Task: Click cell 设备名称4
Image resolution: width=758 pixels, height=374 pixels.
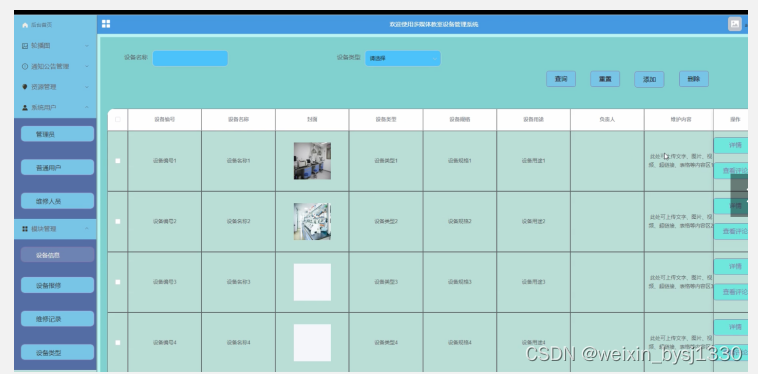Action: pos(238,343)
